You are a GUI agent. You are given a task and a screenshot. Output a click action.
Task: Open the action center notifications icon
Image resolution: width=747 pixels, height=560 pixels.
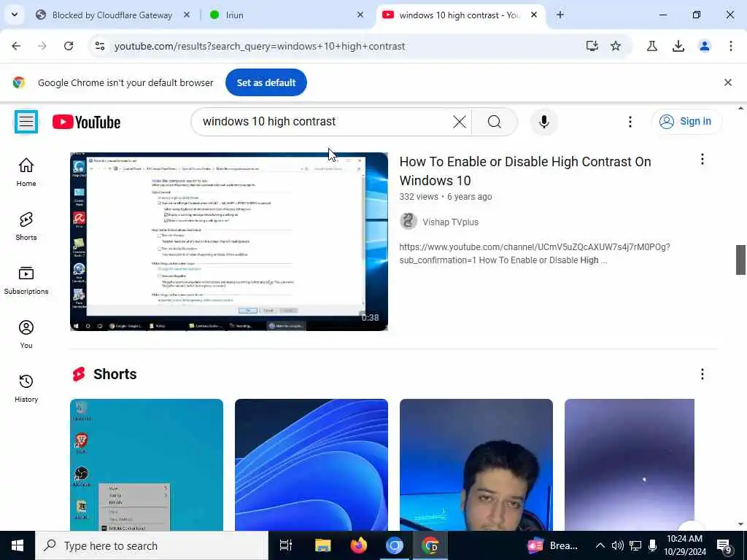click(x=724, y=546)
